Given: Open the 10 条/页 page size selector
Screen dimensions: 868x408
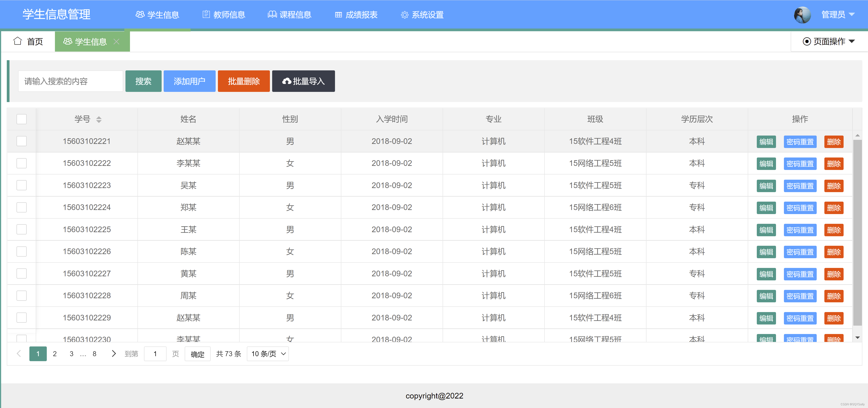Looking at the screenshot, I should click(x=268, y=354).
